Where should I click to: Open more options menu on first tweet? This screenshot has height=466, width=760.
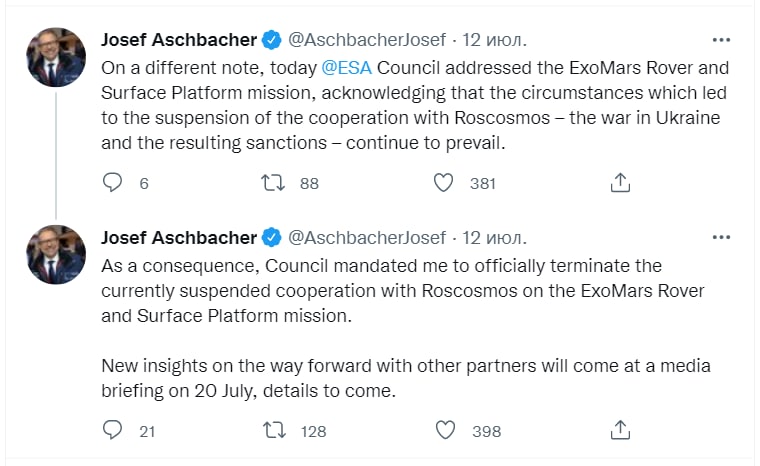tap(721, 40)
